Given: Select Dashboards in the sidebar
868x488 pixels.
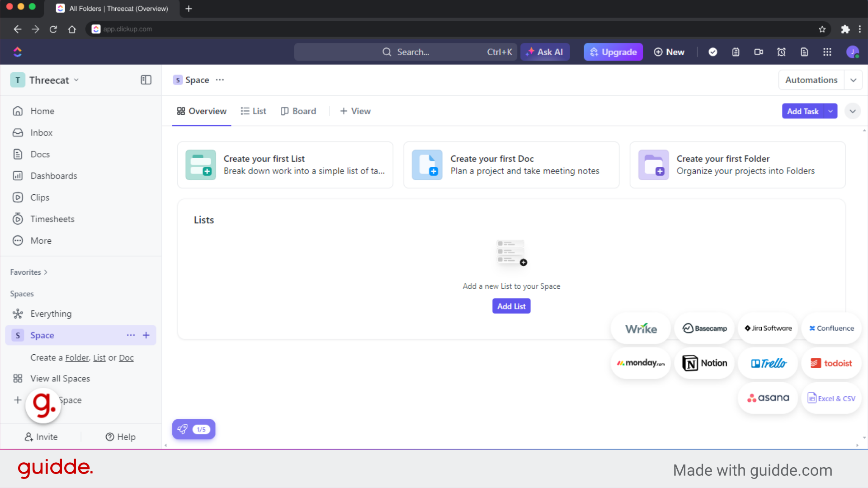Looking at the screenshot, I should click(53, 176).
